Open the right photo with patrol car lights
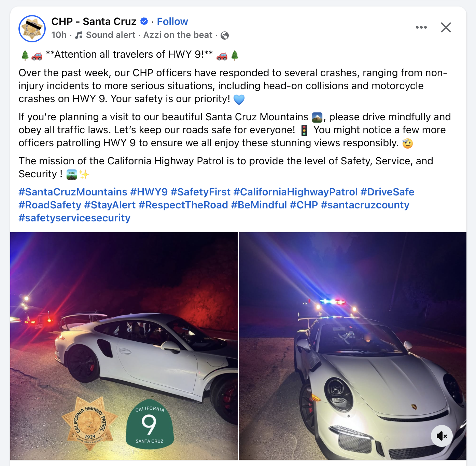Screen dimensions: 476x466 (x=353, y=346)
